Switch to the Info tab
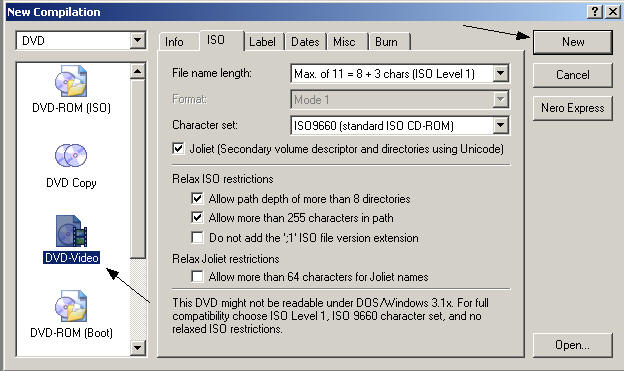624x371 pixels. pyautogui.click(x=174, y=42)
